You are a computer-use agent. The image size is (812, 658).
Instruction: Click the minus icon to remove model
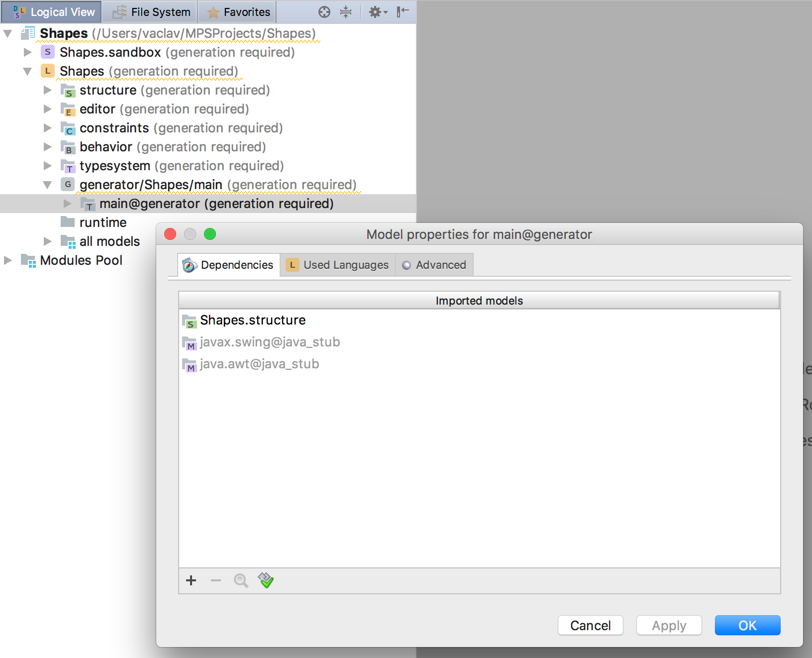click(x=215, y=580)
